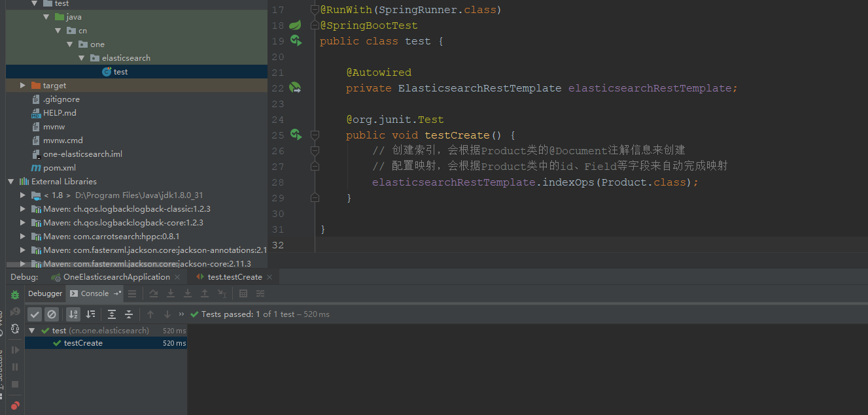Collapse the testCreate method using line 25 fold arrow
This screenshot has width=868, height=415.
[315, 135]
